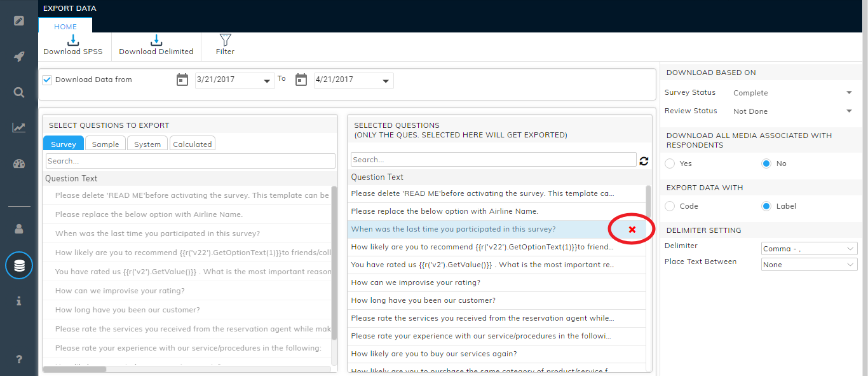868x376 pixels.
Task: Select Yes for downloading all media
Action: click(670, 164)
